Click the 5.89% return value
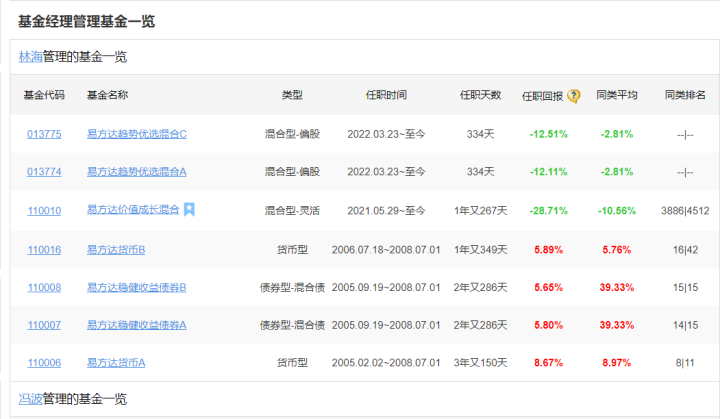The height and width of the screenshot is (419, 720). pyautogui.click(x=548, y=250)
